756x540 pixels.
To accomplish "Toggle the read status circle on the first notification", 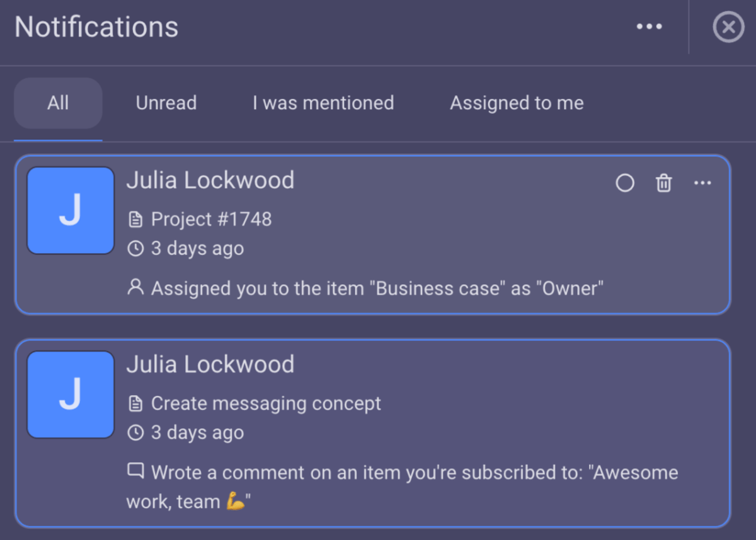I will pos(625,183).
